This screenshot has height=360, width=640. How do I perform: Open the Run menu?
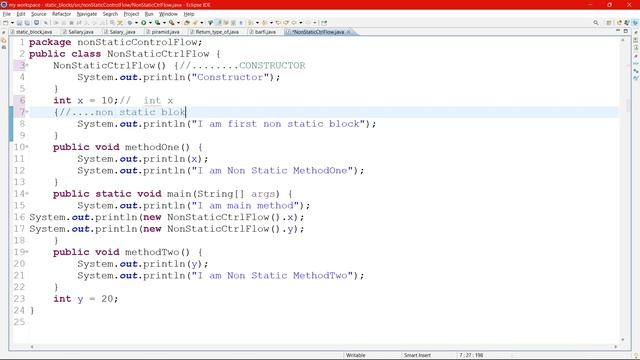(x=149, y=14)
